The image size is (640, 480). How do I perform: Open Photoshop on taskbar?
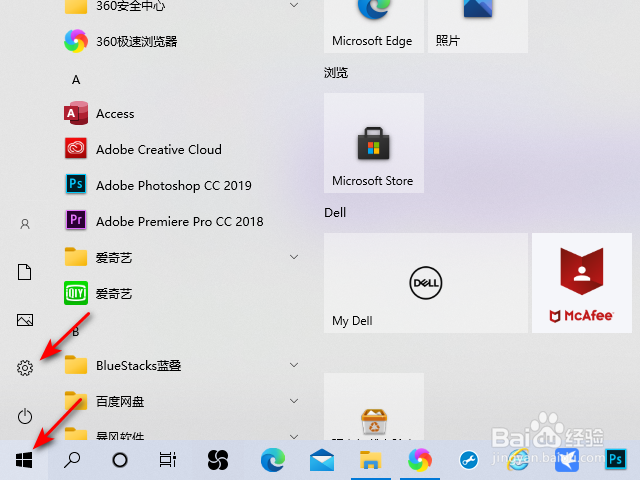pyautogui.click(x=616, y=460)
